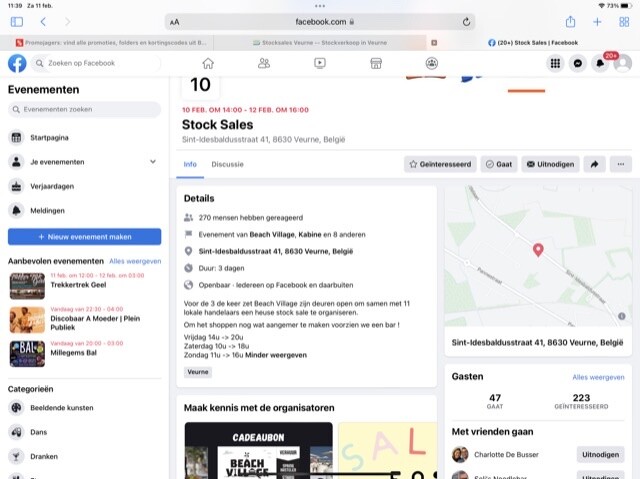This screenshot has height=479, width=640.
Task: Open Startpagina in Evenementen sidebar
Action: (84, 137)
